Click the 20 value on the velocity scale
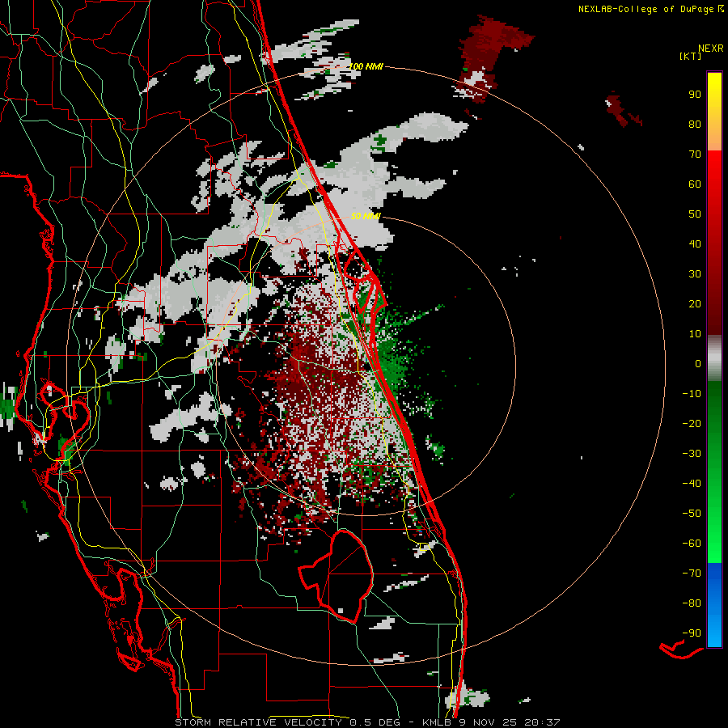728x728 pixels. tap(695, 304)
